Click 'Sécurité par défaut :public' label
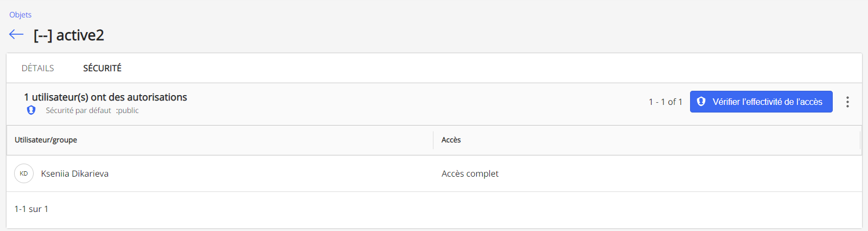Viewport: 868px width, 231px height. pos(92,110)
